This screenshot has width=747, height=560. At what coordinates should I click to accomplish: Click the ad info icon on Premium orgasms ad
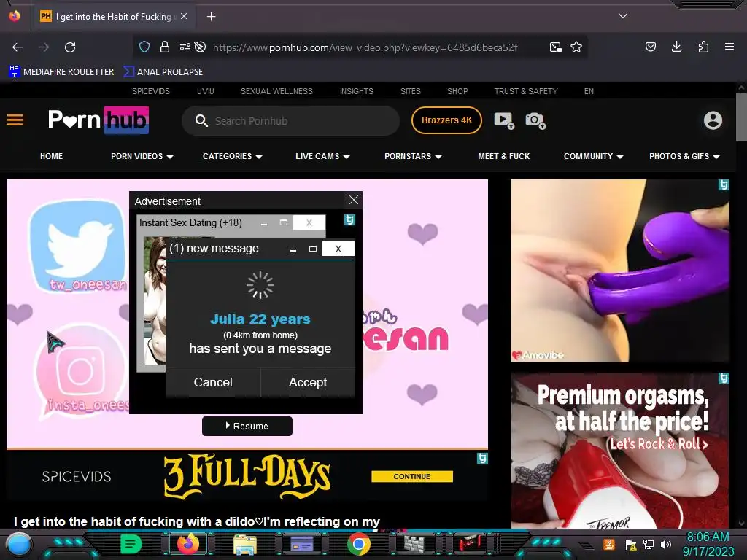click(x=724, y=378)
